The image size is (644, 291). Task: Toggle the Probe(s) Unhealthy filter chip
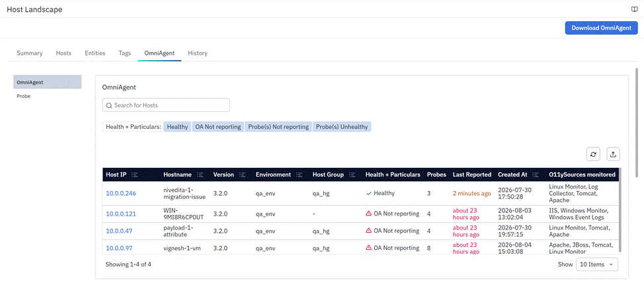pyautogui.click(x=342, y=126)
